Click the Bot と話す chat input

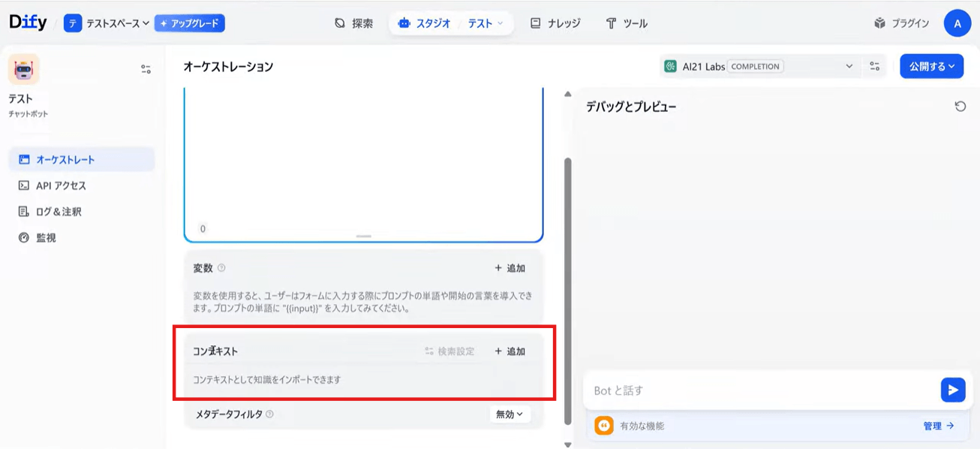click(x=762, y=390)
